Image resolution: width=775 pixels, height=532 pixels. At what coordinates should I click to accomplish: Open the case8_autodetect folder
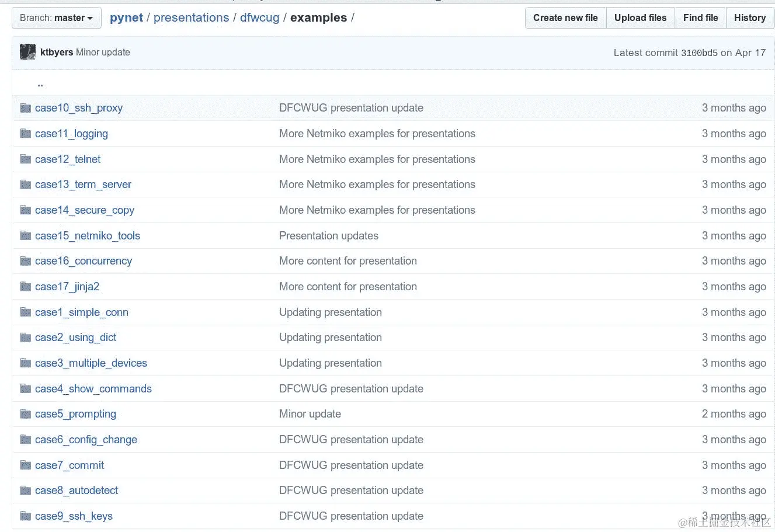(77, 491)
